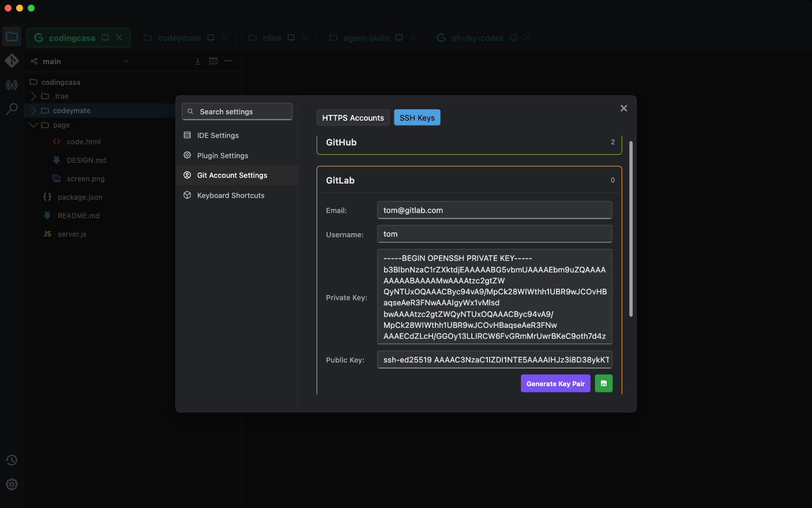Click the save icon next to Generate Key Pair
The width and height of the screenshot is (812, 508).
pyautogui.click(x=604, y=383)
